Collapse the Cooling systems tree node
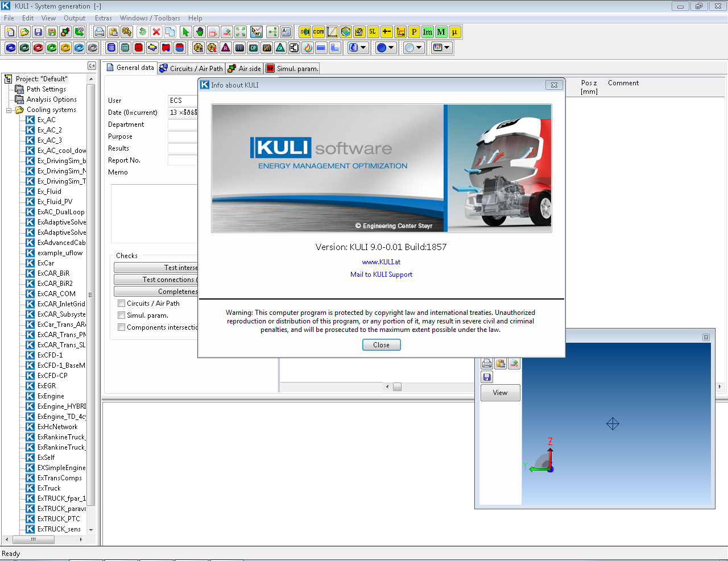 9,110
